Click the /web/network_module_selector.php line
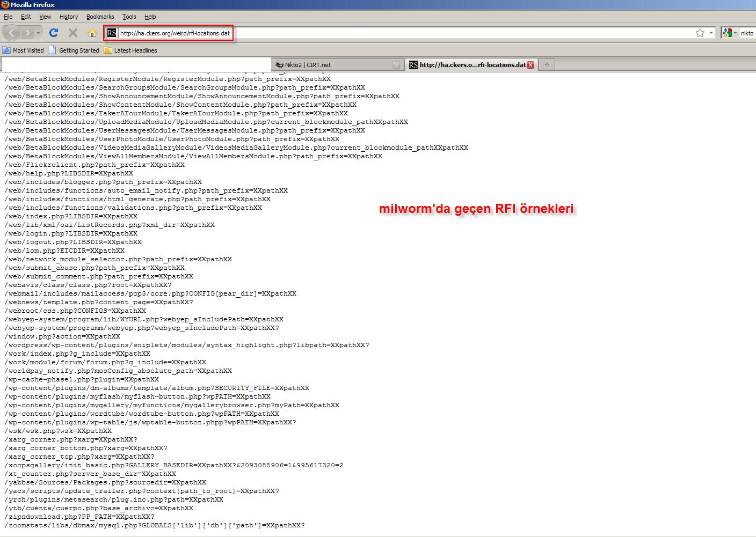756x537 pixels. tap(118, 259)
